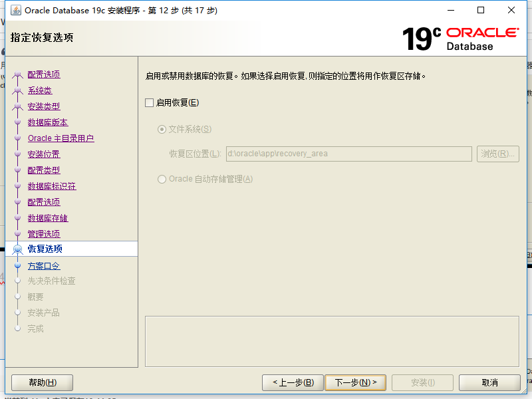
Task: Select the current 恢复选项 step
Action: (45, 249)
